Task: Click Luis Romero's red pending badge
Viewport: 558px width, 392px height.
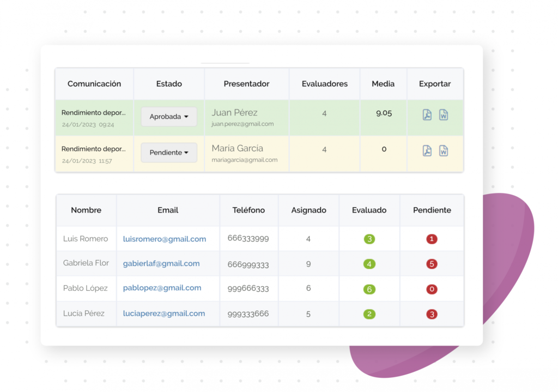Action: coord(432,239)
